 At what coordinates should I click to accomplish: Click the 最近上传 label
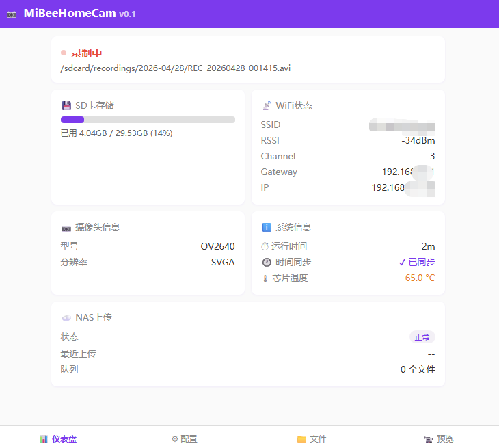click(79, 354)
